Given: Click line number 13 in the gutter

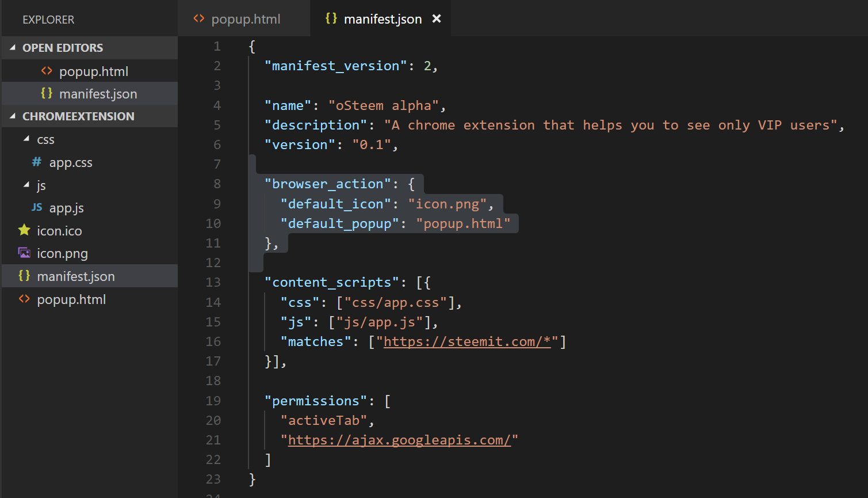Looking at the screenshot, I should [213, 282].
